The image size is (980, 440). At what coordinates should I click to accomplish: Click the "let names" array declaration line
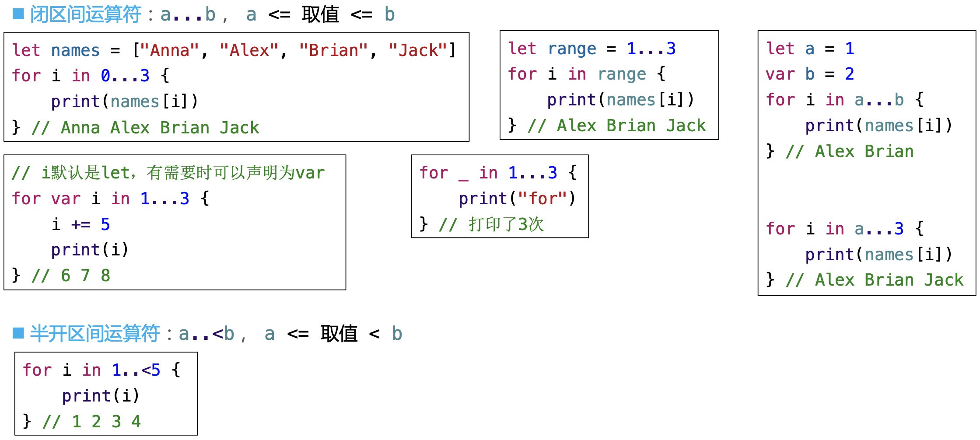click(x=234, y=50)
